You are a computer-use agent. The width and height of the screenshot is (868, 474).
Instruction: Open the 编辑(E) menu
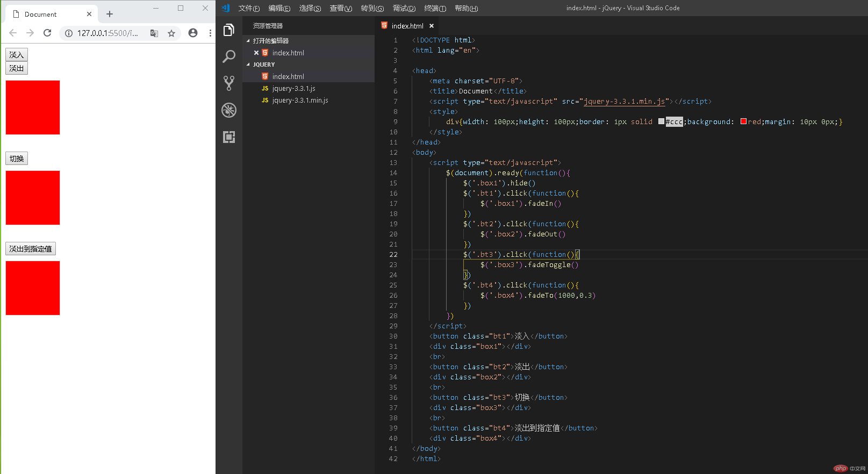[279, 8]
